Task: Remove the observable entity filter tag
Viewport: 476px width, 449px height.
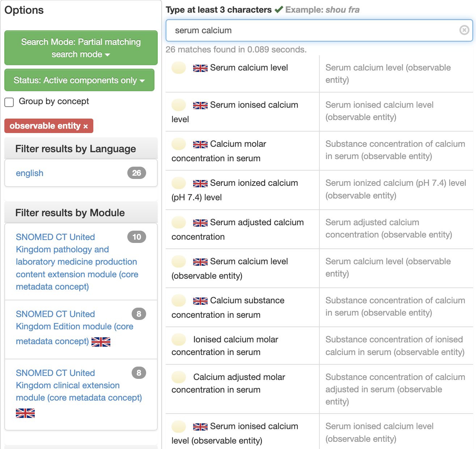Action: (x=86, y=126)
